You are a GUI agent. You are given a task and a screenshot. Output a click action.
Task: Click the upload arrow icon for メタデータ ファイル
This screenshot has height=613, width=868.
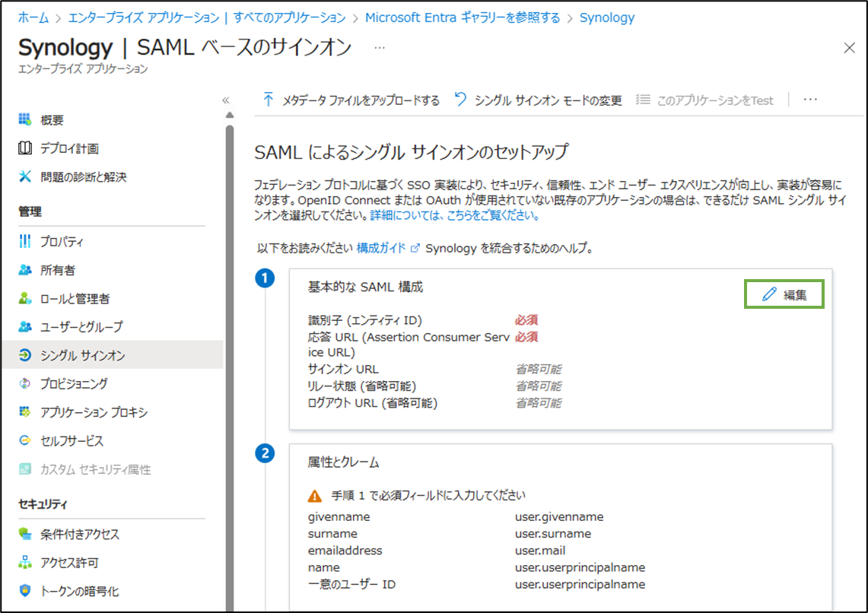tap(269, 100)
